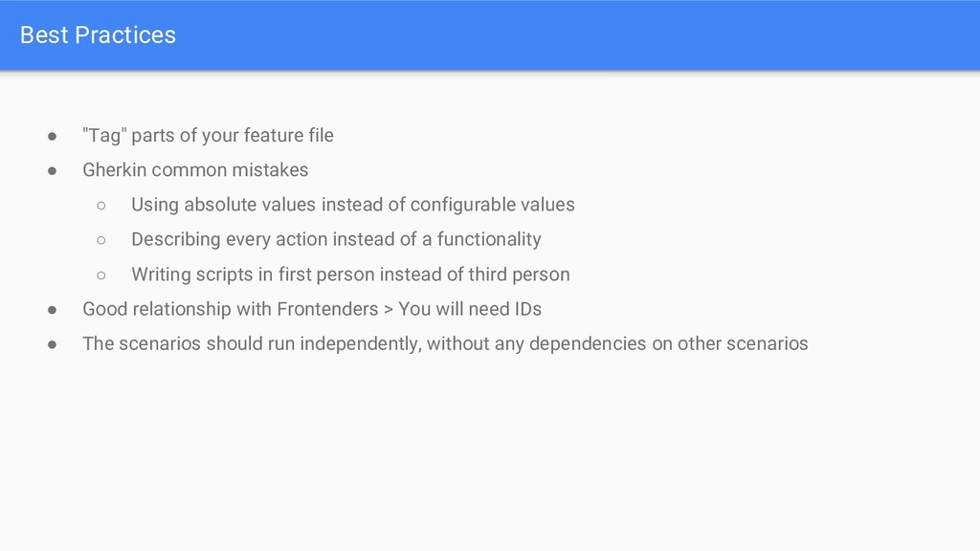This screenshot has width=980, height=551.
Task: Click the bullet before "The scenarios" line
Action: [53, 344]
